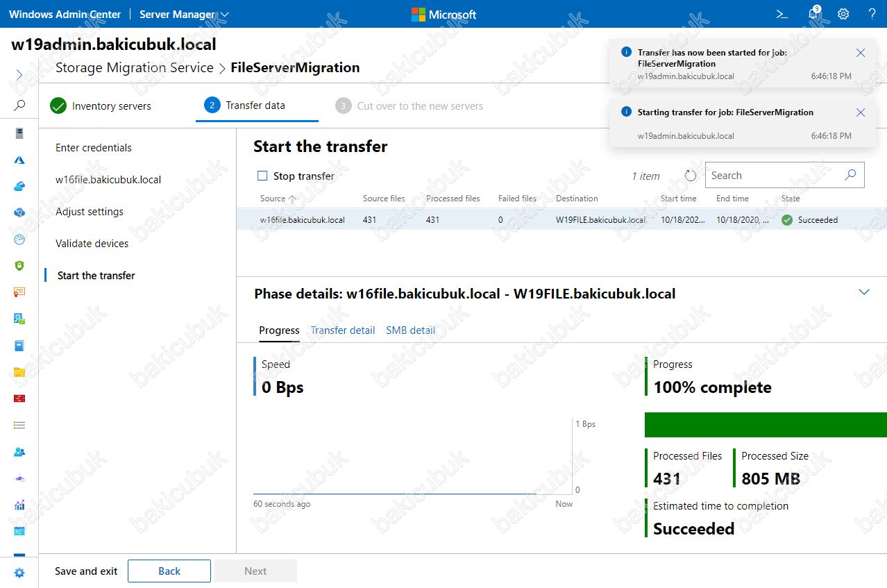Open the settings gear in the top header
The width and height of the screenshot is (887, 588).
pyautogui.click(x=843, y=14)
